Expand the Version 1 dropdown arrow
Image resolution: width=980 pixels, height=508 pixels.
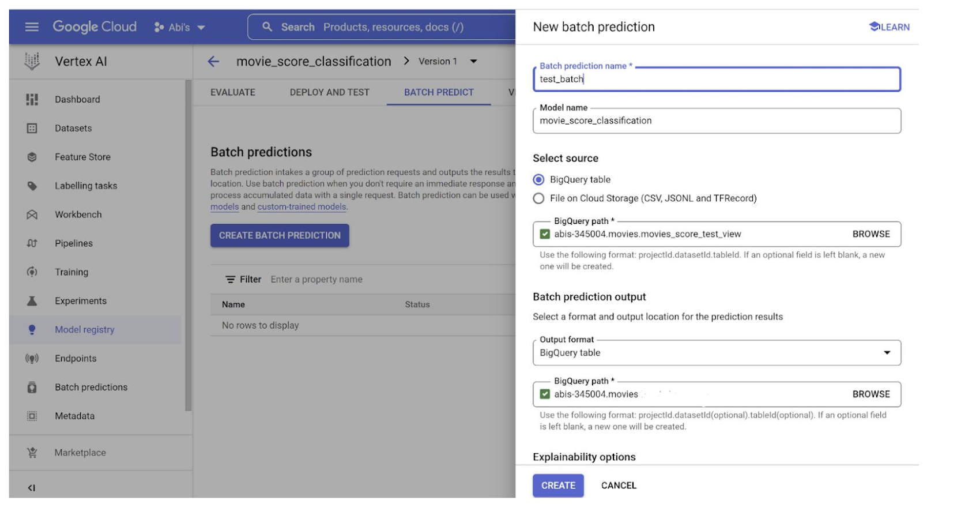pos(473,62)
